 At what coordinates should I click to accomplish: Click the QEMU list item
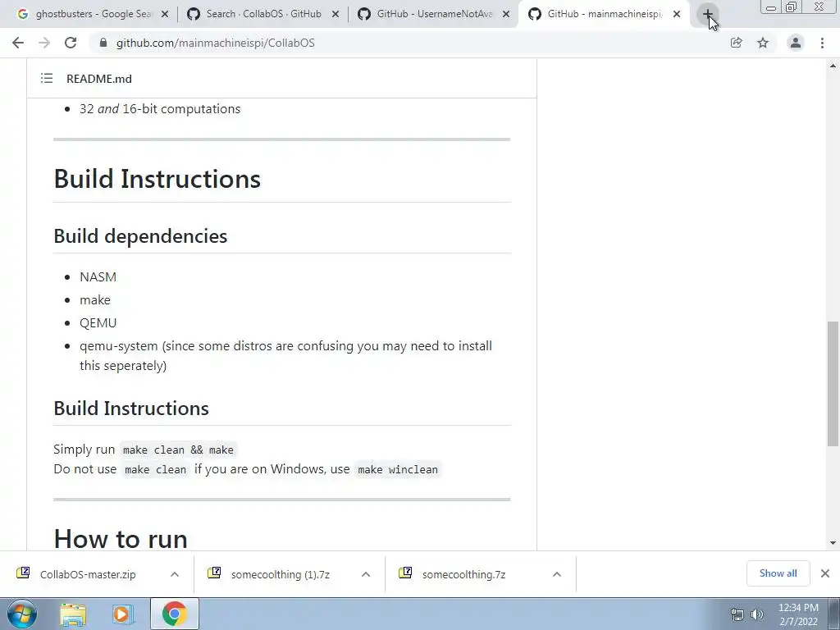(x=98, y=323)
